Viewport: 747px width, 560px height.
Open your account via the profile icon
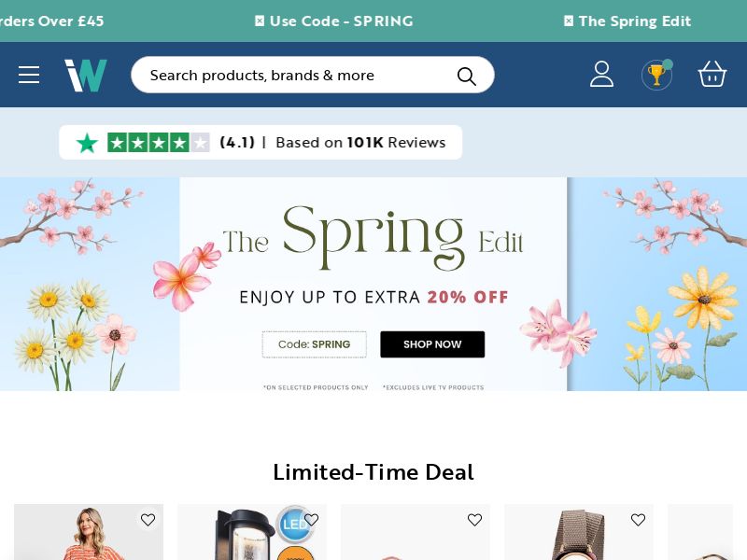coord(601,74)
